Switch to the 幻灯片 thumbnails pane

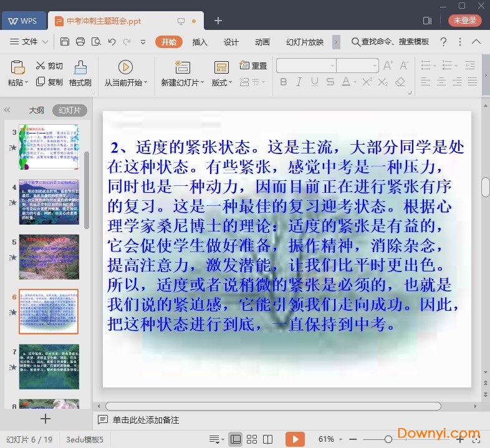point(69,110)
